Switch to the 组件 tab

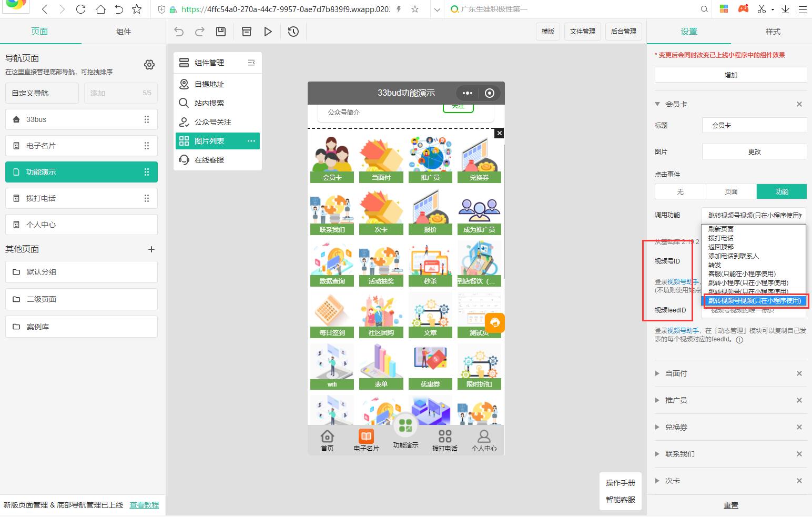(124, 32)
